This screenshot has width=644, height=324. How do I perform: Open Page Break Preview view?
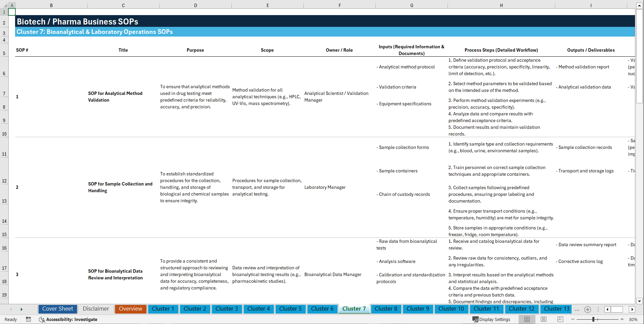coord(560,319)
